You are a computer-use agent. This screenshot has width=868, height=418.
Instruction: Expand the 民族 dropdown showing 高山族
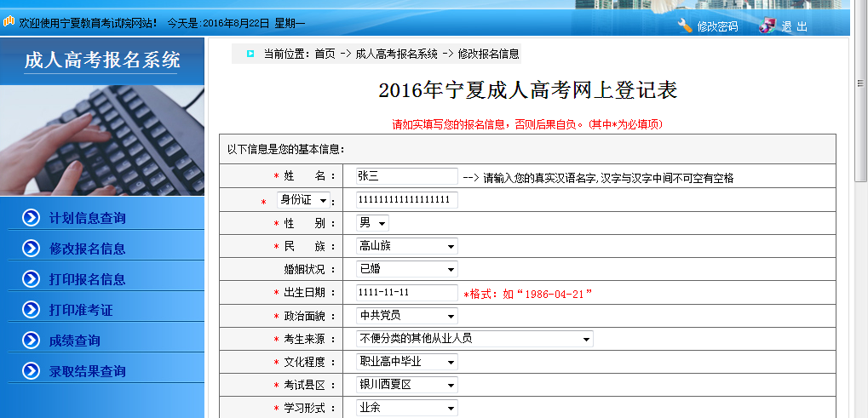point(406,246)
